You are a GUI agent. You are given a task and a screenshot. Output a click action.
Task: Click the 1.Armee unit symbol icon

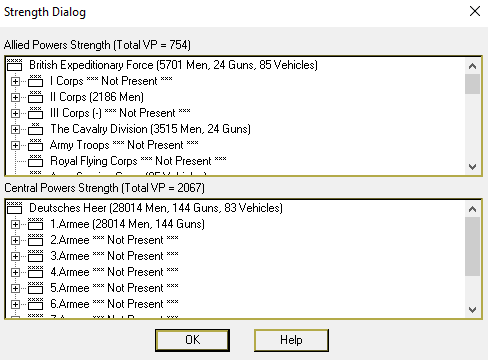[x=35, y=224]
